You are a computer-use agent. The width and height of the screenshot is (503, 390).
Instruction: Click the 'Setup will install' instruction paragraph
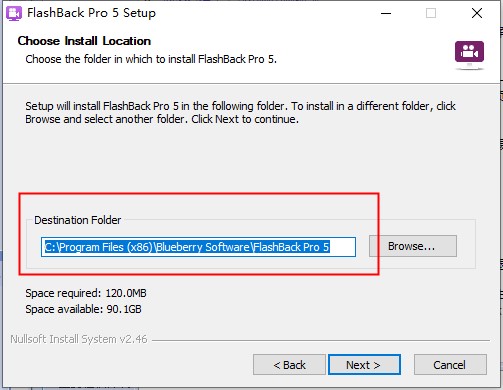tap(240, 112)
